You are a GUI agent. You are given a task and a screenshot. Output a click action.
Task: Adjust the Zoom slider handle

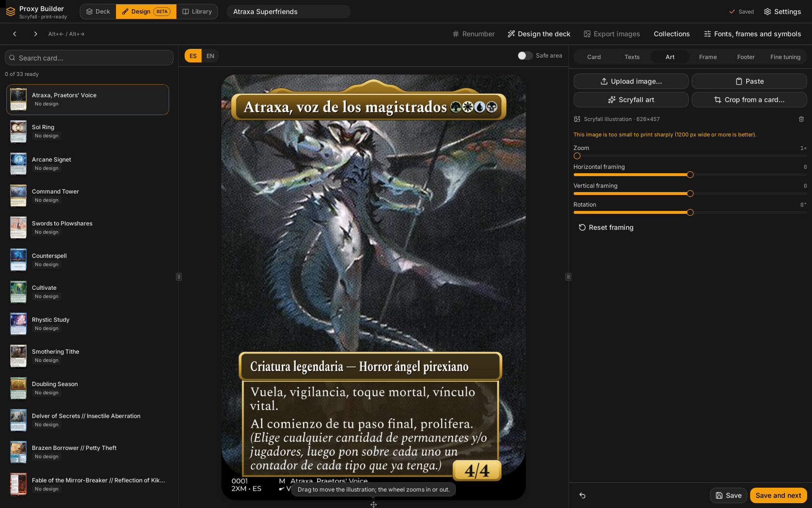click(x=577, y=156)
